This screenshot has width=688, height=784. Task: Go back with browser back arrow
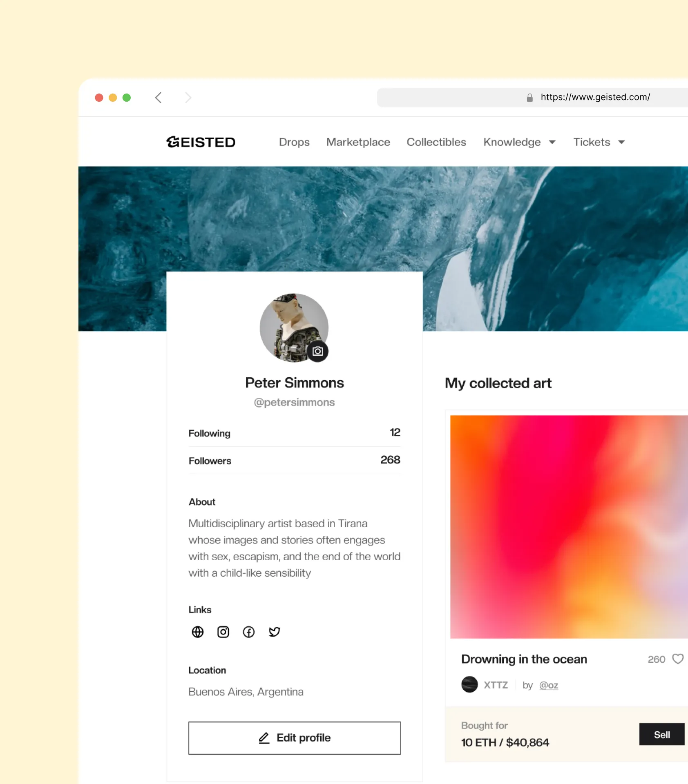159,98
